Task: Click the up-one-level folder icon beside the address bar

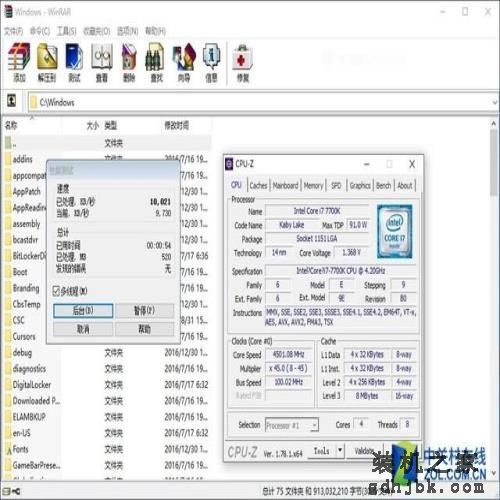Action: [x=12, y=101]
